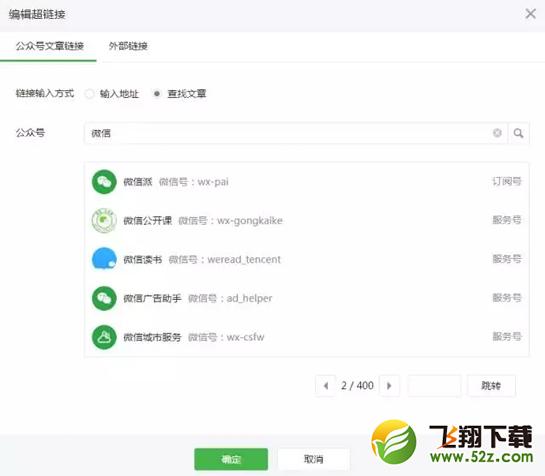Screen dimensions: 545x476
Task: Select the 微信读书 account name
Action: [143, 259]
